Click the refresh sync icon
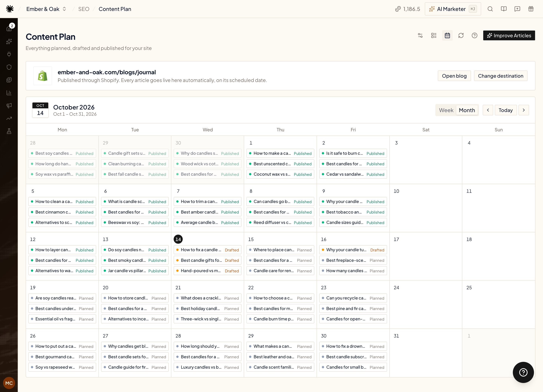 (x=461, y=35)
